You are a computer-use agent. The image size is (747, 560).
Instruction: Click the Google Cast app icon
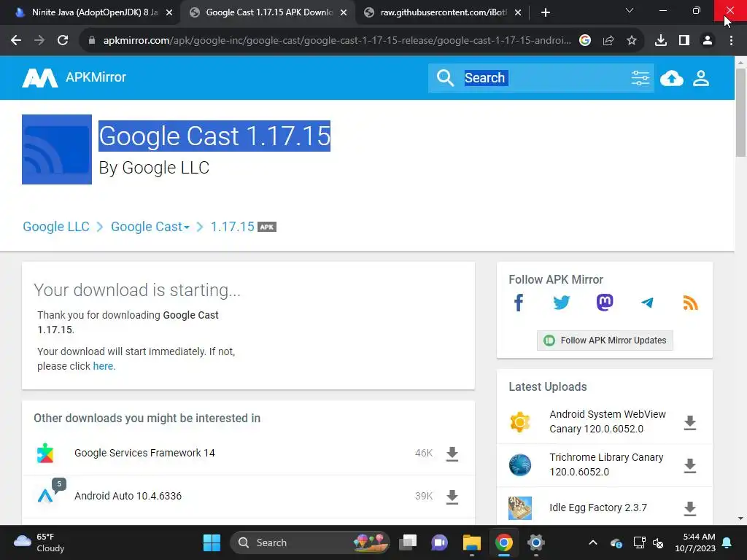pyautogui.click(x=57, y=149)
